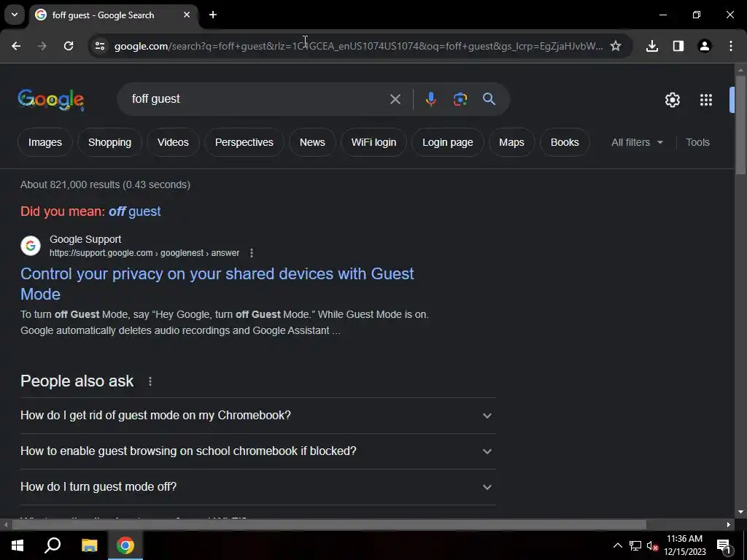Open Google quick settings gear

point(672,99)
